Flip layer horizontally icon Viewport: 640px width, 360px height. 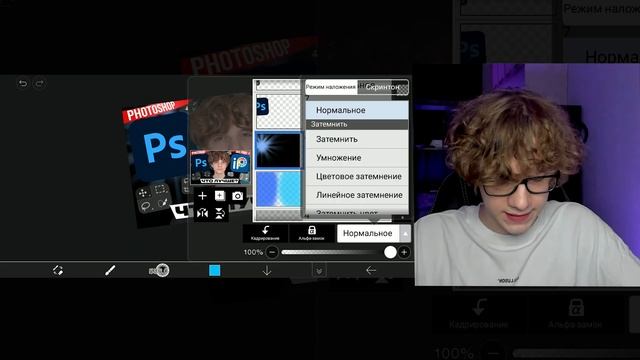(202, 213)
